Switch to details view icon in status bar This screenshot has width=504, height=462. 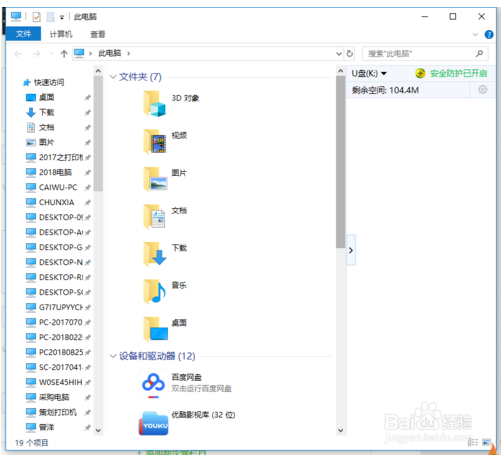click(473, 442)
